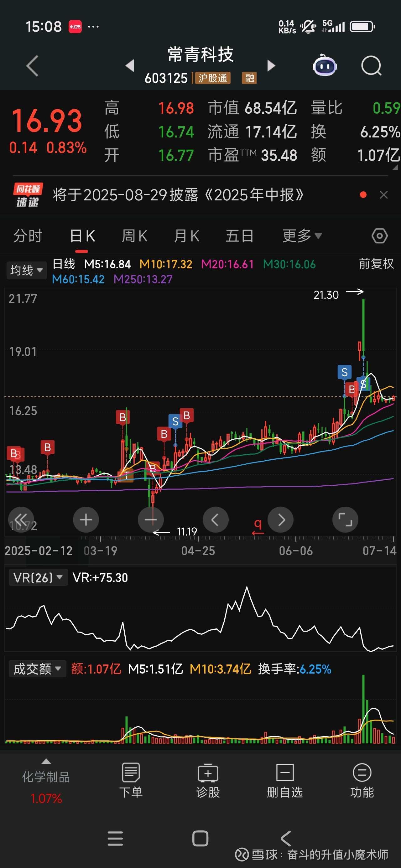Enter fullscreen chart view
Image resolution: width=401 pixels, height=868 pixels.
point(345,519)
